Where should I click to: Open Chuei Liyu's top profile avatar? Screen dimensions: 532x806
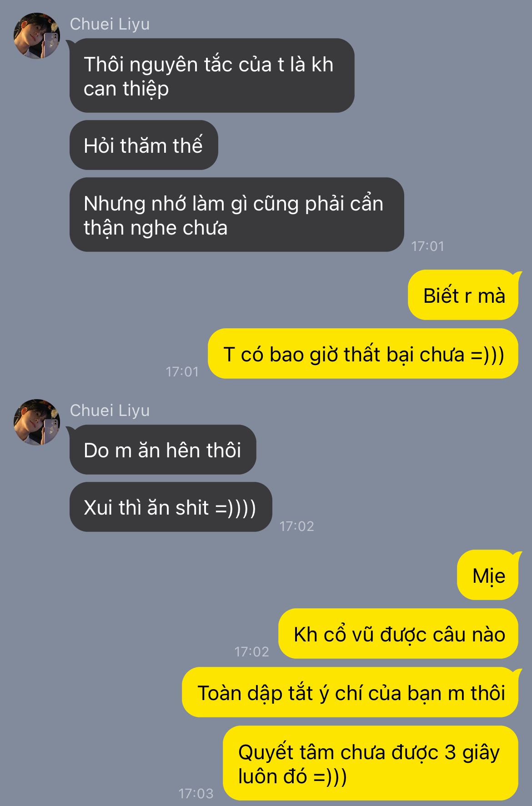tap(37, 36)
